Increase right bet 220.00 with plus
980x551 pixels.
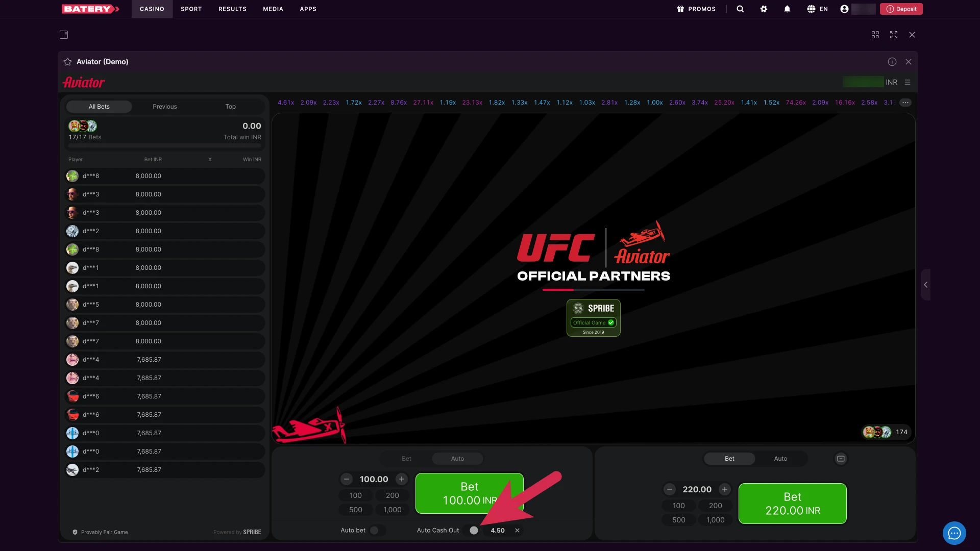click(x=725, y=489)
